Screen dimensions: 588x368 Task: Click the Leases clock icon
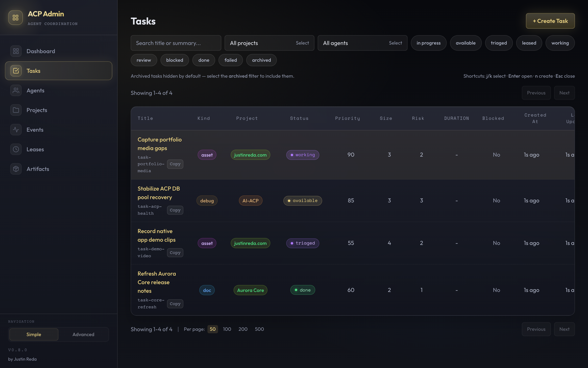click(x=16, y=149)
